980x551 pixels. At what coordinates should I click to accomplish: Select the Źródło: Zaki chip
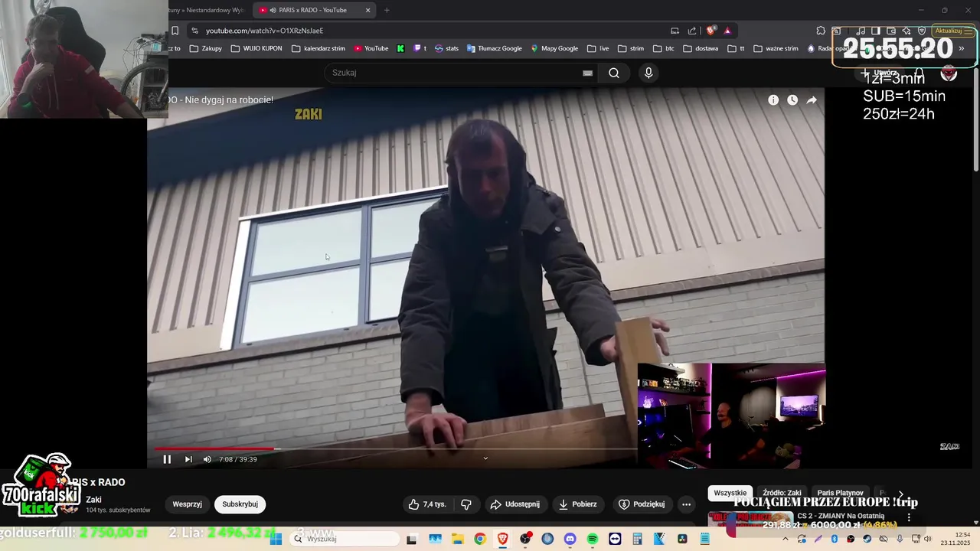click(x=782, y=493)
